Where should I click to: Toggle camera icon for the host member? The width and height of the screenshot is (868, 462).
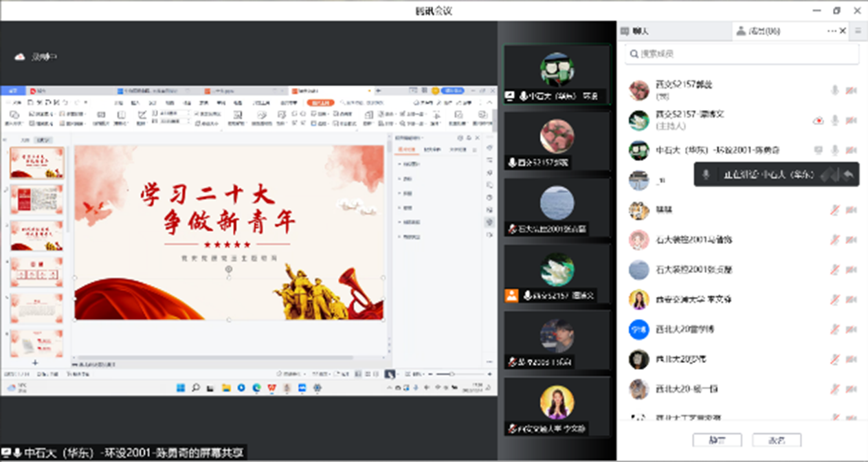tap(852, 120)
